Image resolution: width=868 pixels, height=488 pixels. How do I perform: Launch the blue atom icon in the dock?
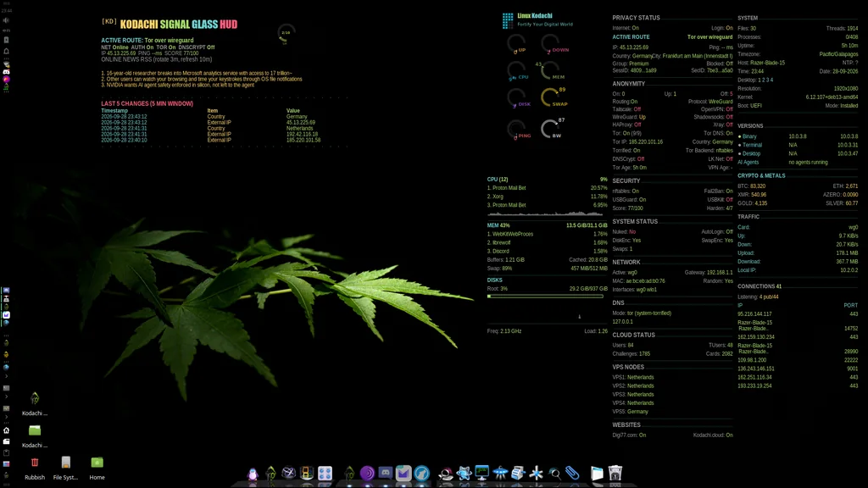(x=464, y=473)
